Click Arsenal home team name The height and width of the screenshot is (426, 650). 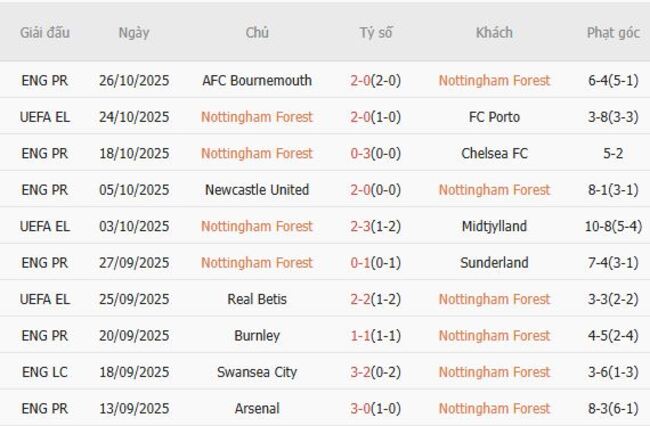(257, 409)
